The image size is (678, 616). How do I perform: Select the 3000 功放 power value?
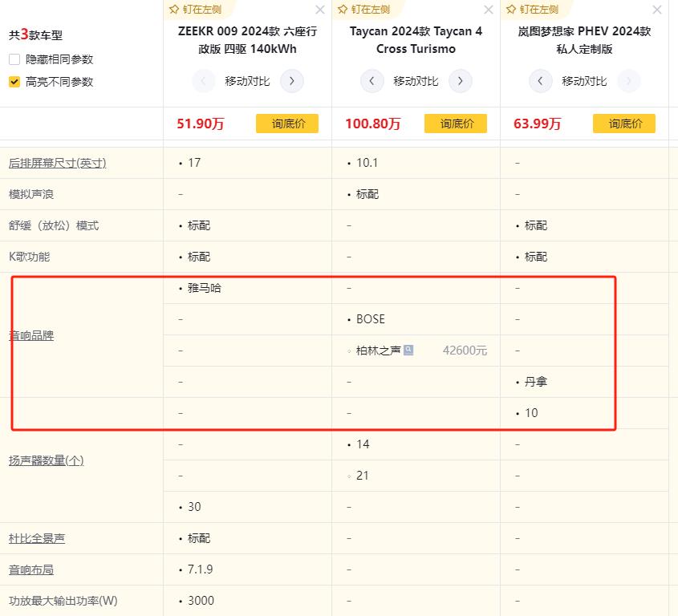coord(201,601)
